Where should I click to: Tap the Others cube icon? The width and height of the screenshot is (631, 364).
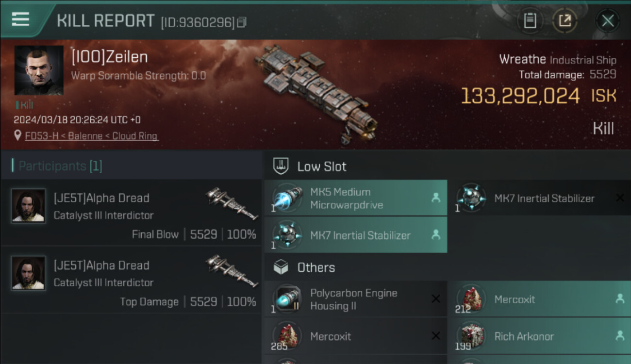pos(281,267)
